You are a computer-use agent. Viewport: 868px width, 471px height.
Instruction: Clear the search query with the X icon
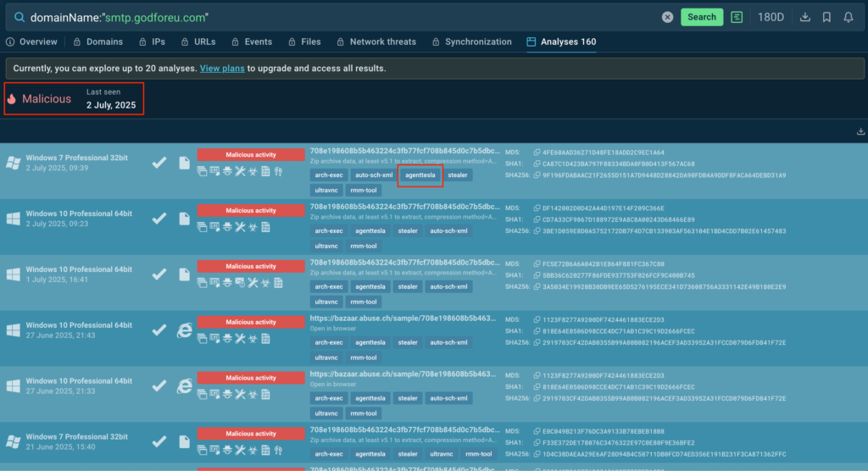point(667,17)
